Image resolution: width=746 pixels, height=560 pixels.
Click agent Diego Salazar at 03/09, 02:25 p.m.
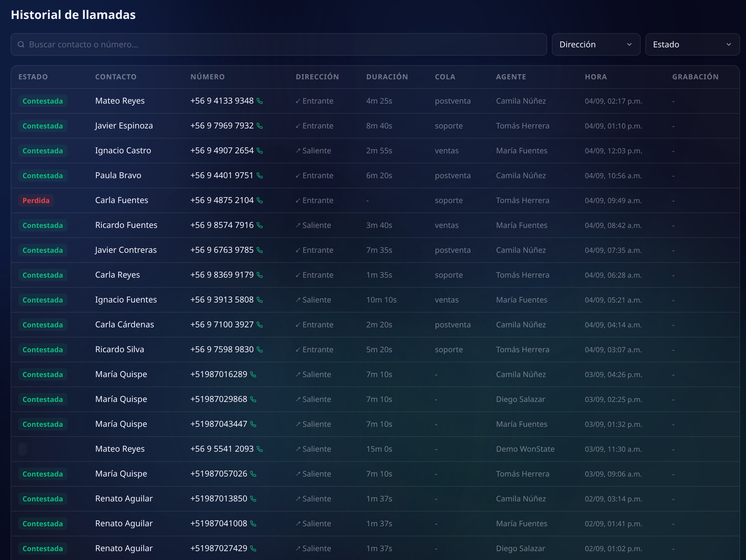point(520,400)
